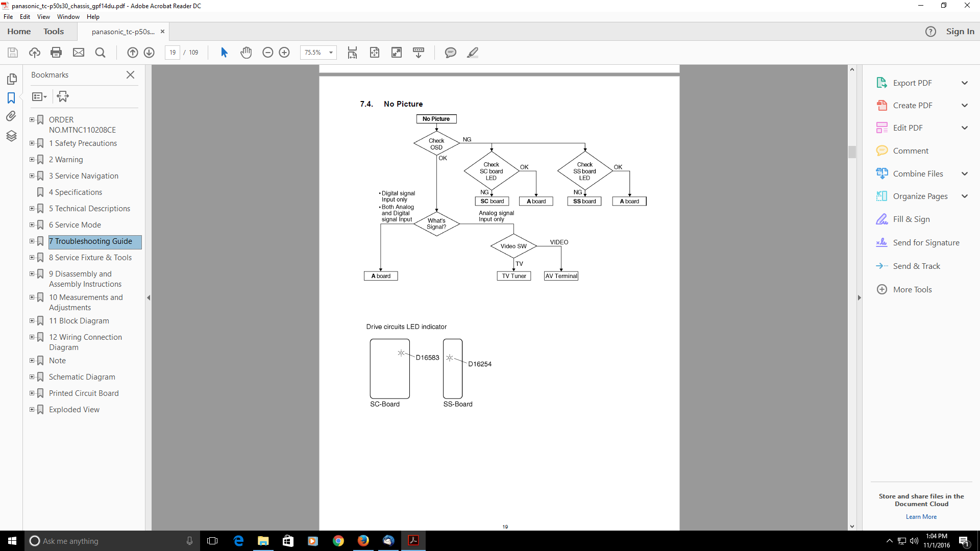Toggle the Bookmarks panel icon

[11, 97]
